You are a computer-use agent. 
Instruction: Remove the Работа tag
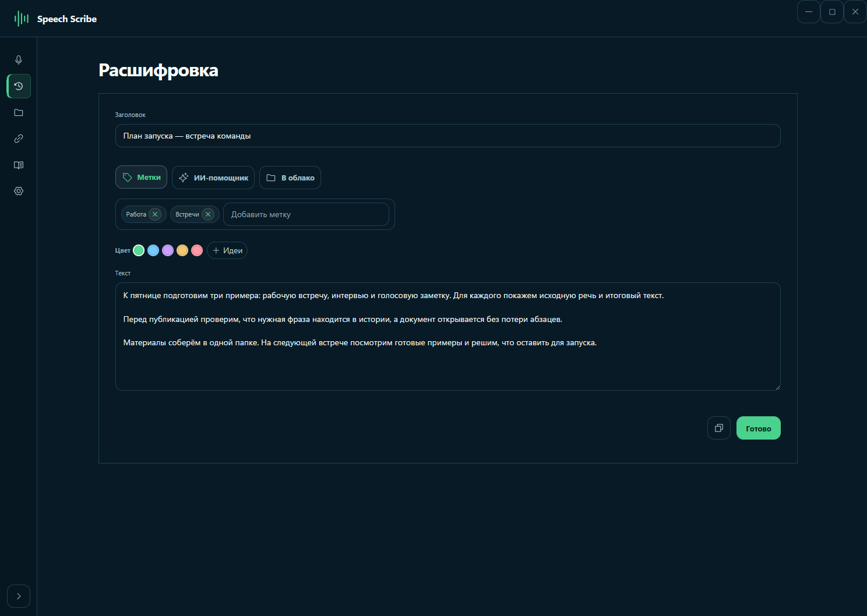click(x=155, y=214)
